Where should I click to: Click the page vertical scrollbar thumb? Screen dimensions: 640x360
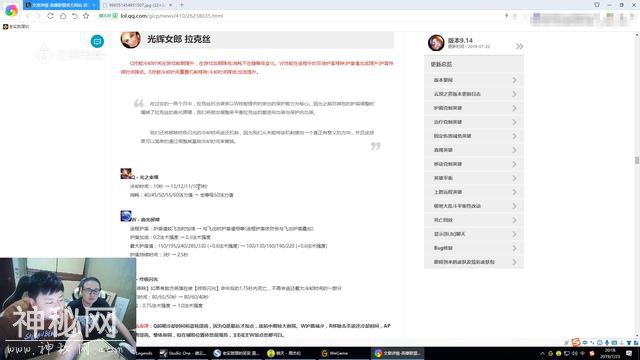tap(637, 160)
